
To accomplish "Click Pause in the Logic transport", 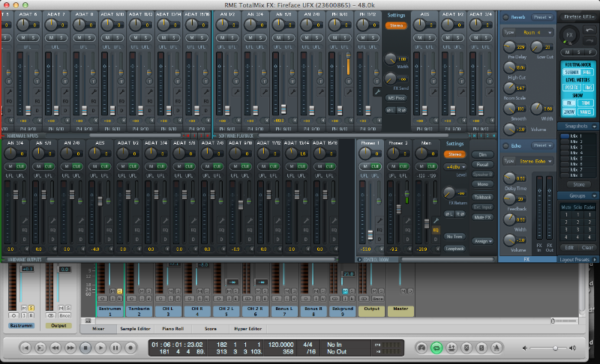I will coord(115,348).
